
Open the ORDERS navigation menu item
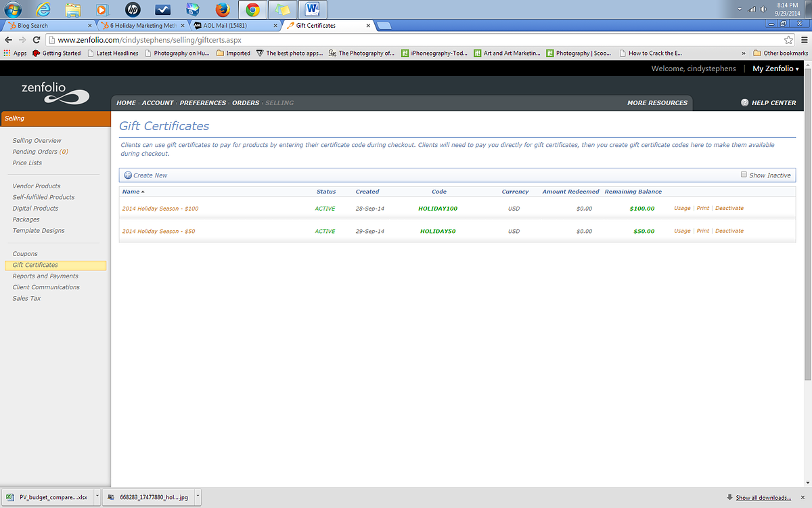pyautogui.click(x=246, y=102)
